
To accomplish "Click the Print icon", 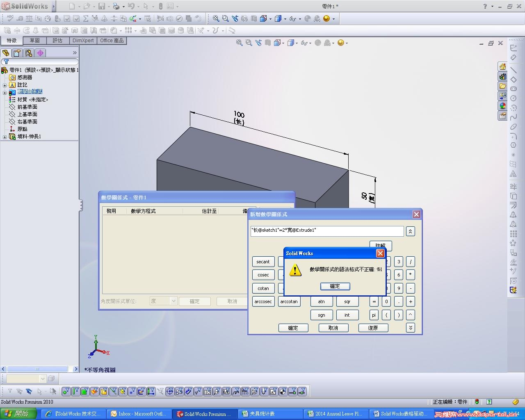I will pyautogui.click(x=116, y=6).
